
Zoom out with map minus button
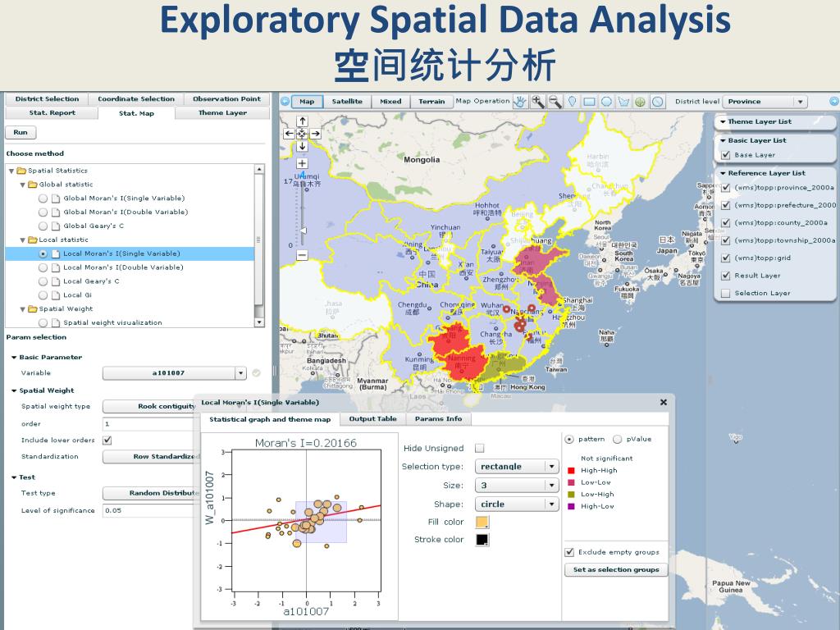(302, 255)
